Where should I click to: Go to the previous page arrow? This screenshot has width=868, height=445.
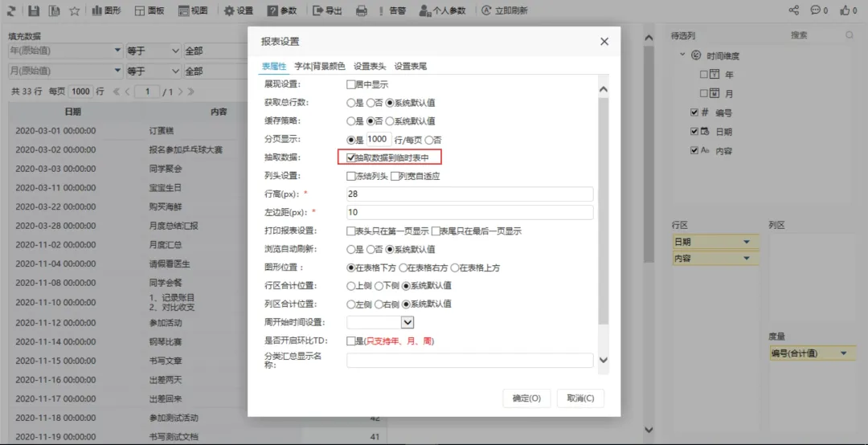127,92
